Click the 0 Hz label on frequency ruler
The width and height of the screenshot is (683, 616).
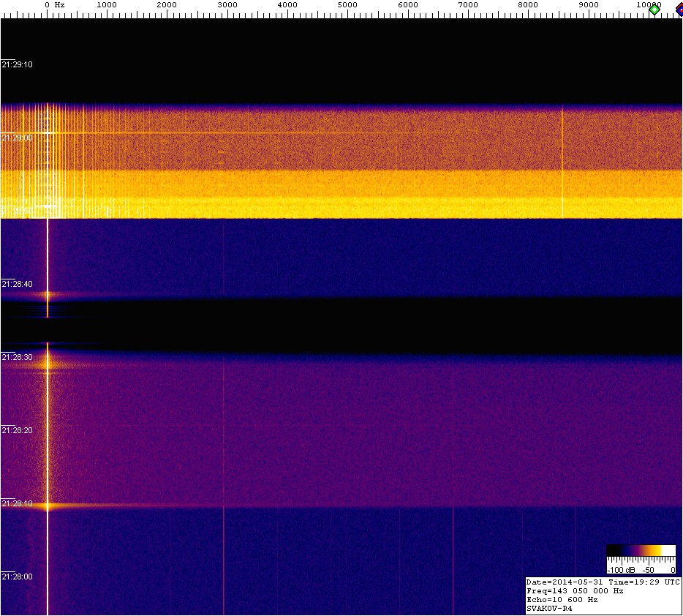(54, 5)
